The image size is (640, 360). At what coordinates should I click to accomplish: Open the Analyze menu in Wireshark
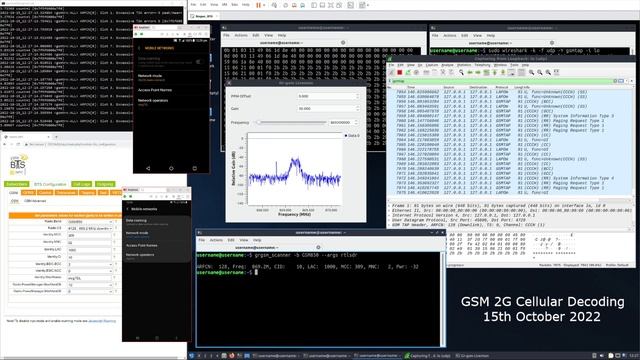447,65
